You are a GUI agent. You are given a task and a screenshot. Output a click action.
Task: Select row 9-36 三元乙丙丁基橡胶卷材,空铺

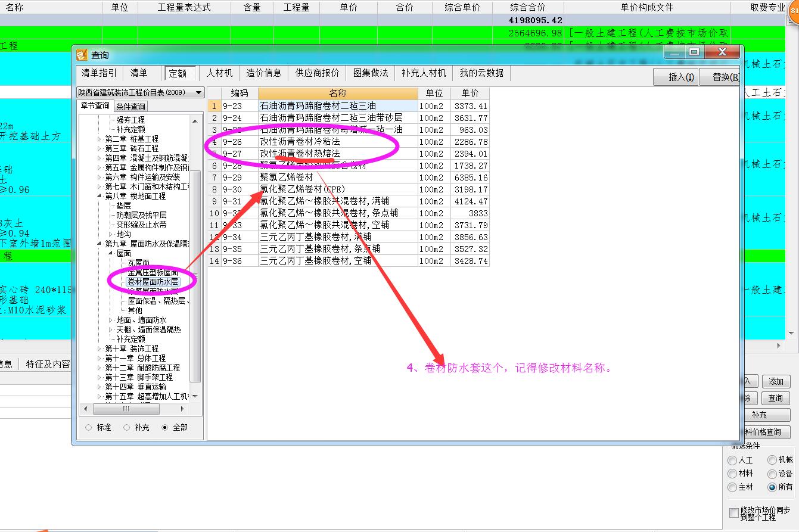[349, 261]
